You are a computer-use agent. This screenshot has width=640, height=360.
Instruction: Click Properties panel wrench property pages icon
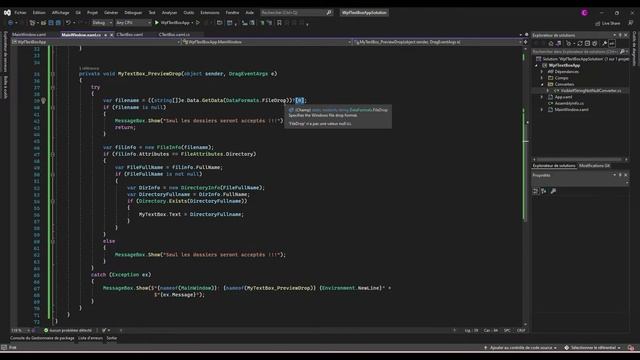(x=553, y=191)
